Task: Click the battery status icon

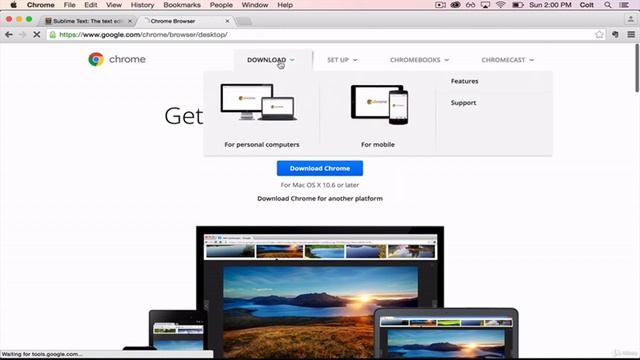Action: [x=518, y=5]
